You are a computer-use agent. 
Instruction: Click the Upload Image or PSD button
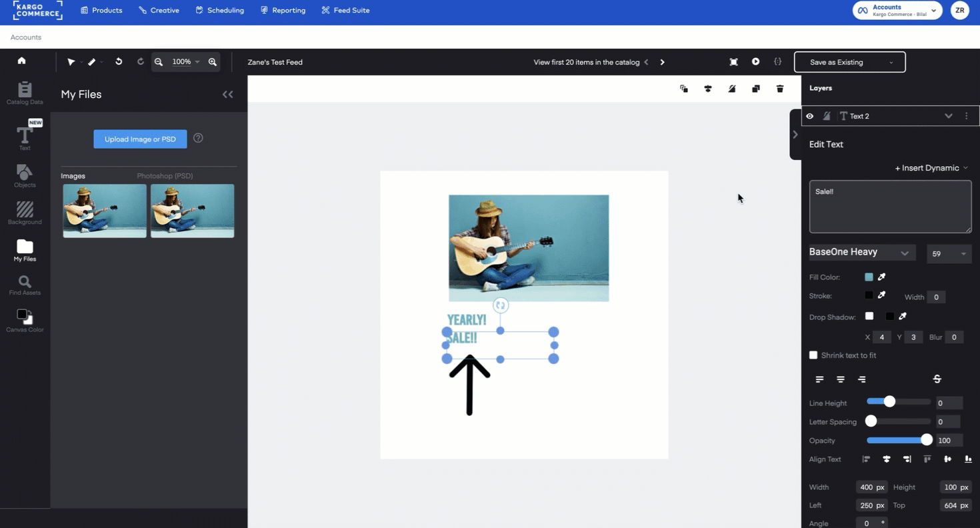click(140, 139)
